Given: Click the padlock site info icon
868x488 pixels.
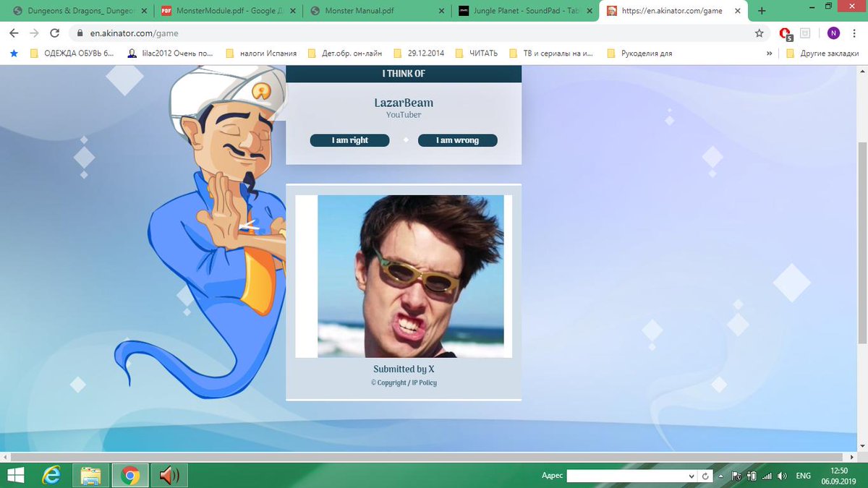Looking at the screenshot, I should point(80,33).
